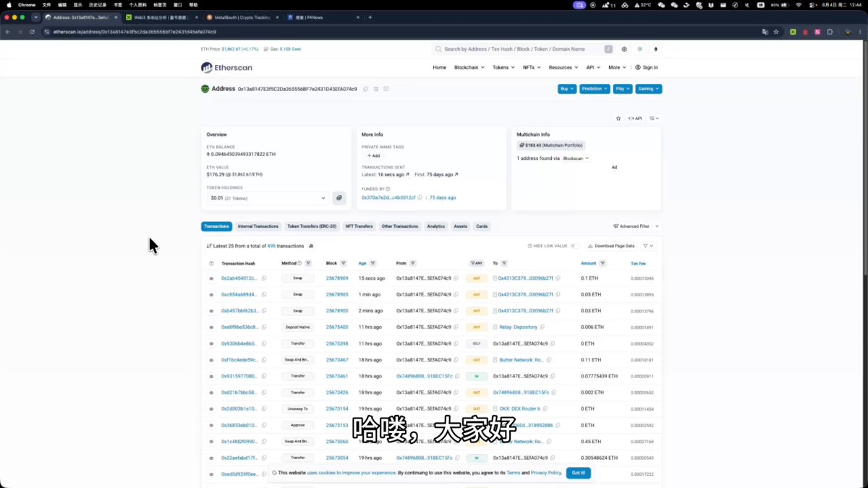Viewport: 868px width, 488px height.
Task: Open Chrome menu in macOS menu bar
Action: pyautogui.click(x=27, y=5)
